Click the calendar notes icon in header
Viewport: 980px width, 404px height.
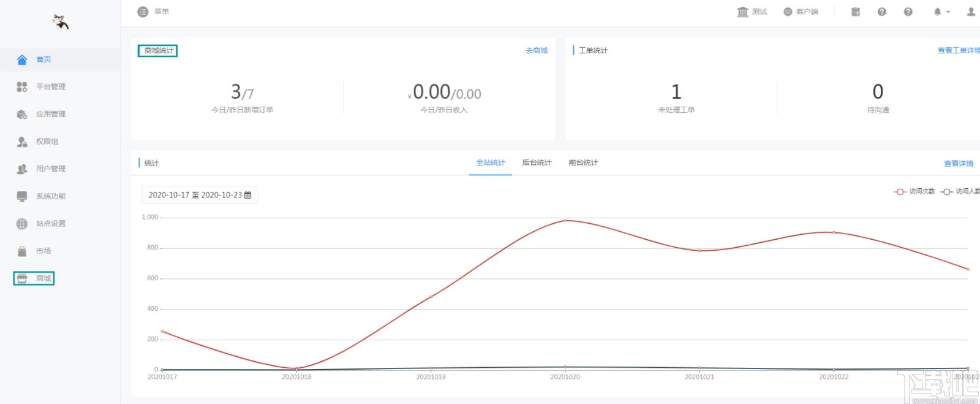tap(856, 12)
